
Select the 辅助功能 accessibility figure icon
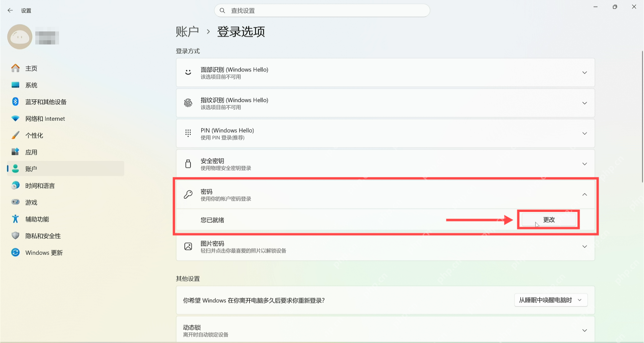coord(15,219)
